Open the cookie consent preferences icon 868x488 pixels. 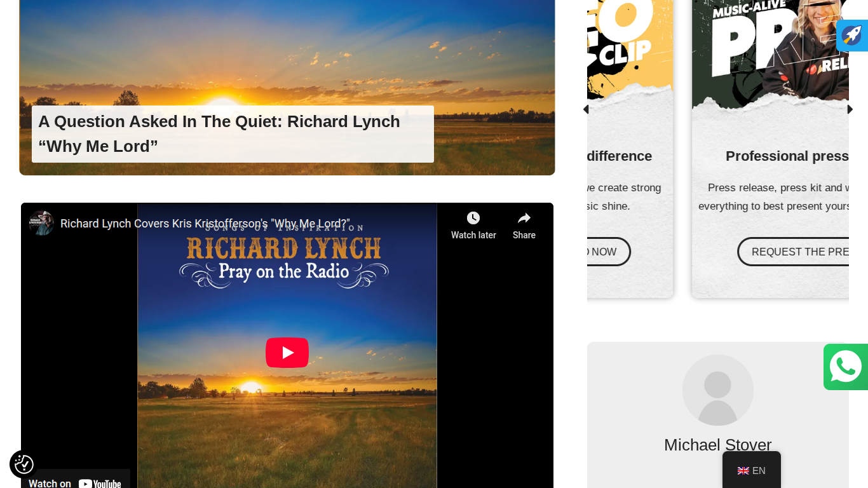(x=24, y=464)
